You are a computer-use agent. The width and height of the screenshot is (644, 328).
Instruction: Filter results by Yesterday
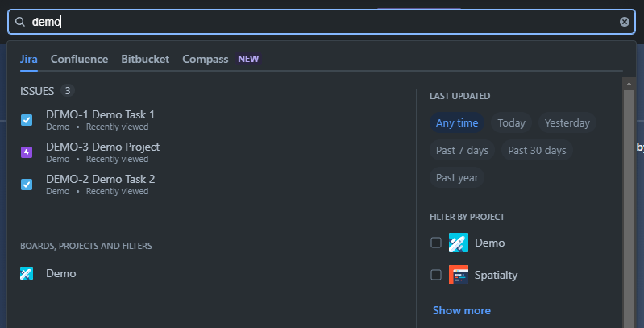[567, 123]
